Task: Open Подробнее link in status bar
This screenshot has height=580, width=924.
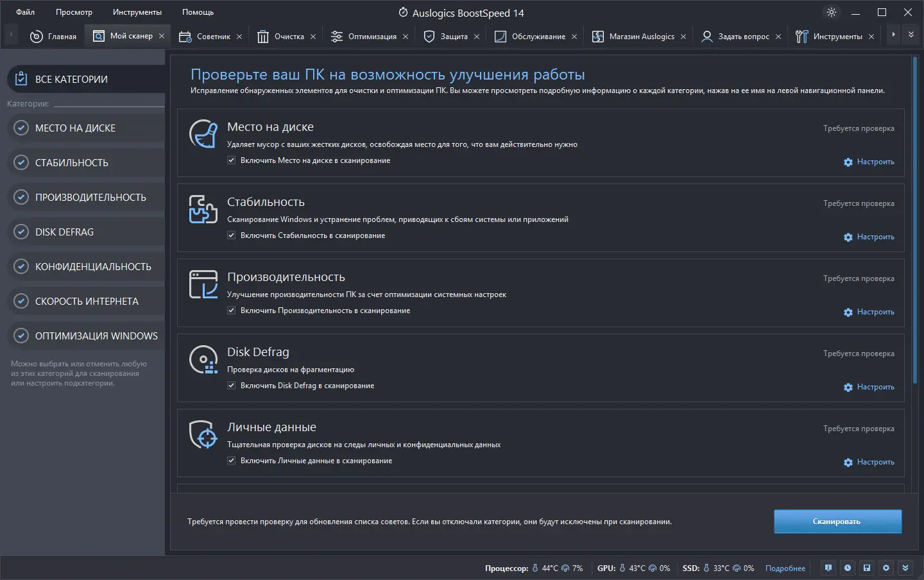Action: [x=785, y=568]
